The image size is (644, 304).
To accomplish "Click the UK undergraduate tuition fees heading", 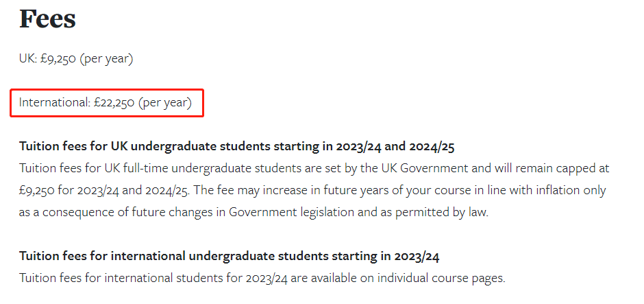I will [236, 147].
